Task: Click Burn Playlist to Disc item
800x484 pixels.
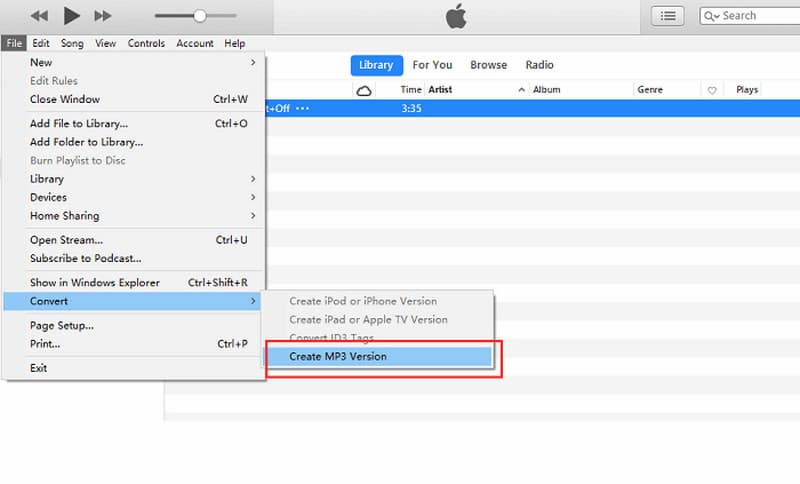Action: (134, 161)
